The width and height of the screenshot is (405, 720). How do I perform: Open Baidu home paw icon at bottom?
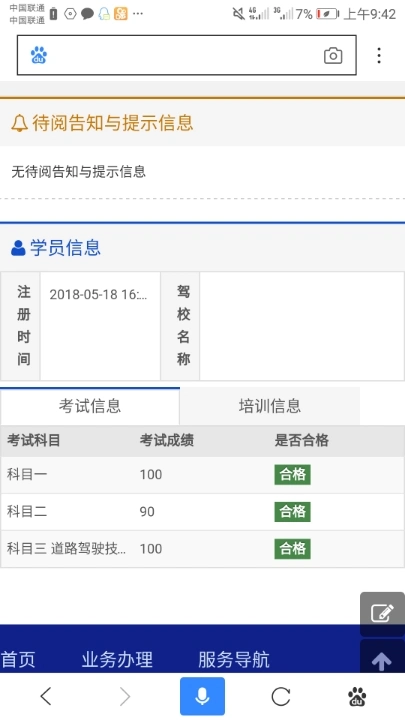tap(357, 697)
